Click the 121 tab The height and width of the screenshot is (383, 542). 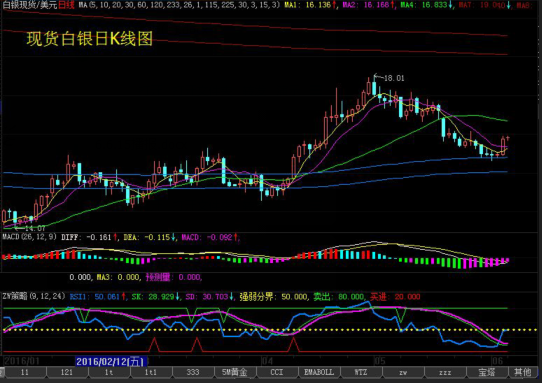[67, 372]
